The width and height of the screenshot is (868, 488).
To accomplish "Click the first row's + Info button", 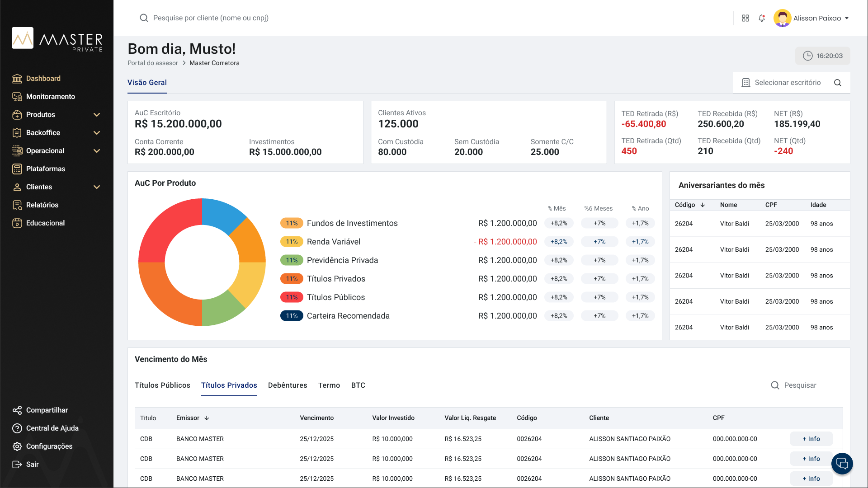I will [811, 439].
